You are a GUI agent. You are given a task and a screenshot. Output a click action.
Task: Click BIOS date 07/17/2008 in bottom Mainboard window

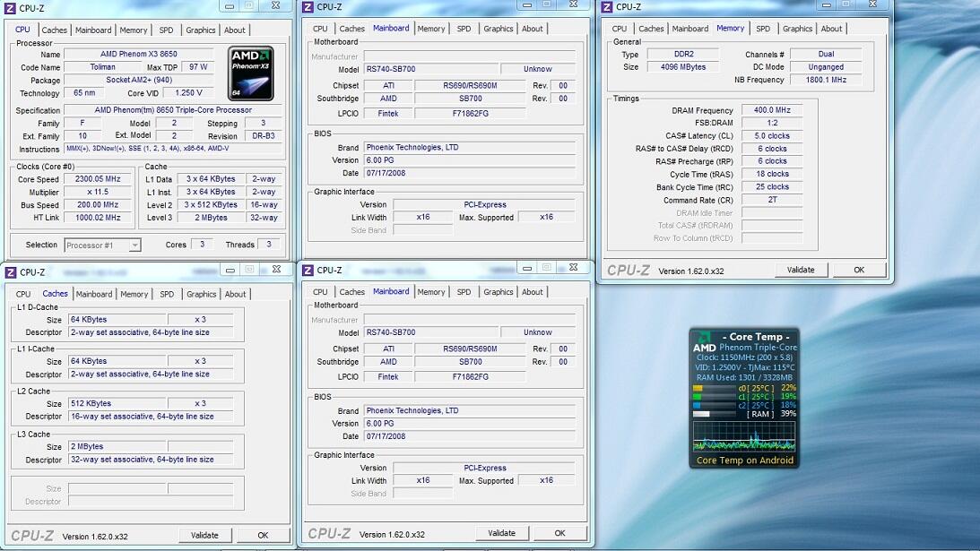tap(469, 436)
